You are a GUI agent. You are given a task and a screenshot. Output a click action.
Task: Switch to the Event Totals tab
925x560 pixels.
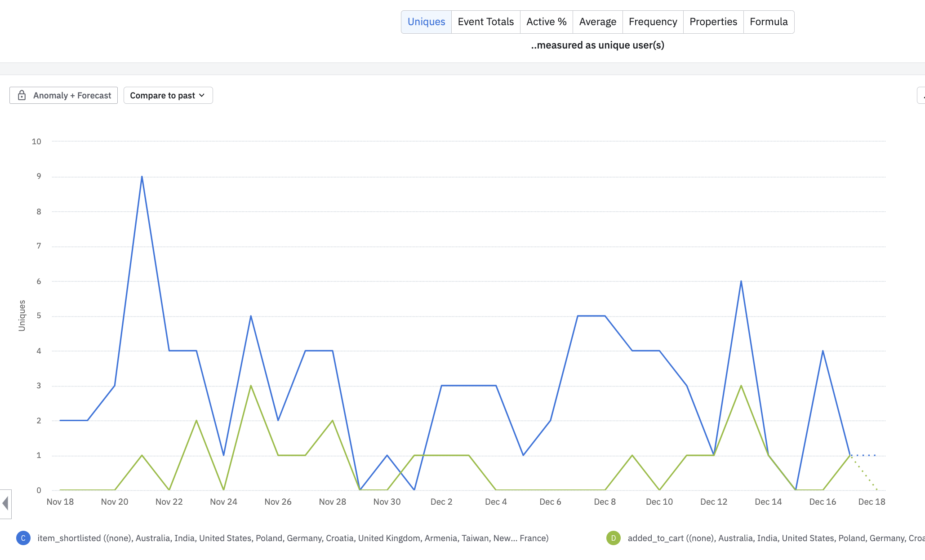(x=485, y=22)
